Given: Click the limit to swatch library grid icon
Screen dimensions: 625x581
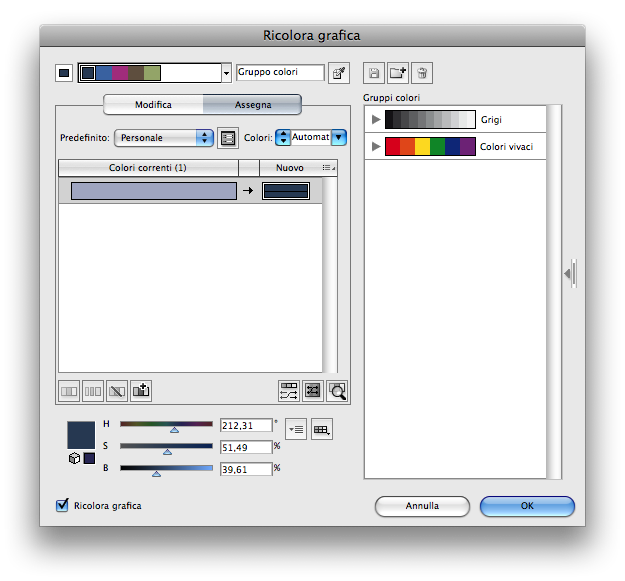Looking at the screenshot, I should coord(322,429).
